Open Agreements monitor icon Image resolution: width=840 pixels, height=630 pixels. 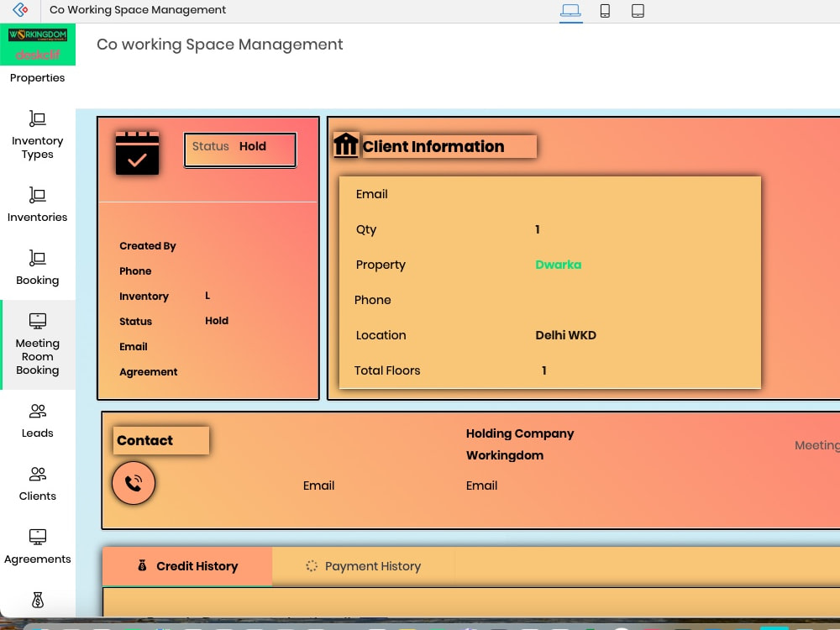coord(38,537)
